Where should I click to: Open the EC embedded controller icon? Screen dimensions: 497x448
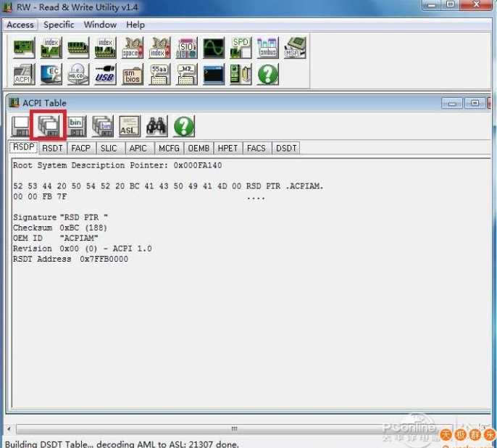51,74
